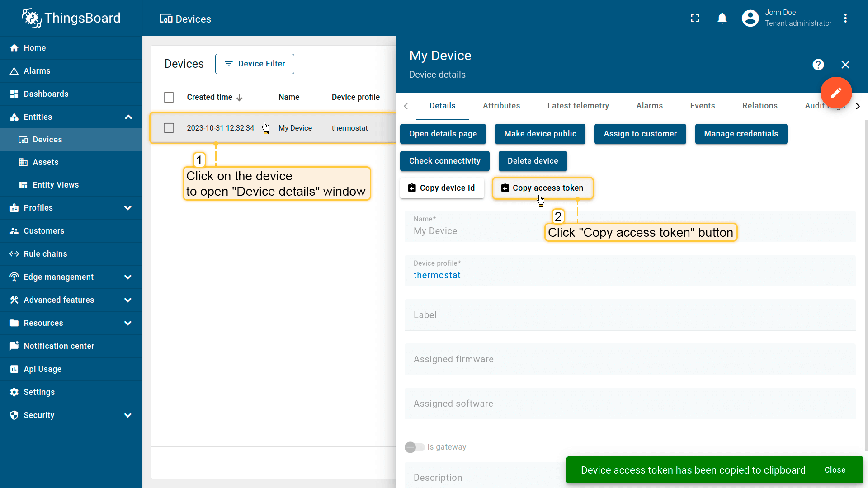Click the Manage credentials button
This screenshot has width=868, height=488.
741,134
